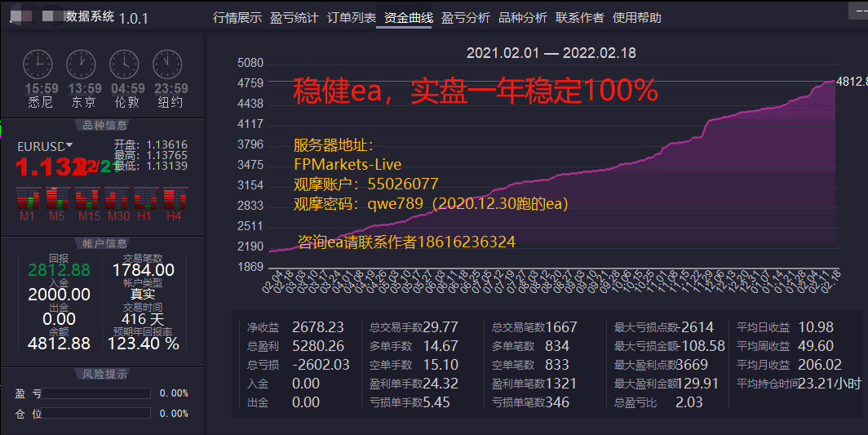This screenshot has width=868, height=435.
Task: Select the M30 timeframe indicator bars
Action: pyautogui.click(x=117, y=198)
